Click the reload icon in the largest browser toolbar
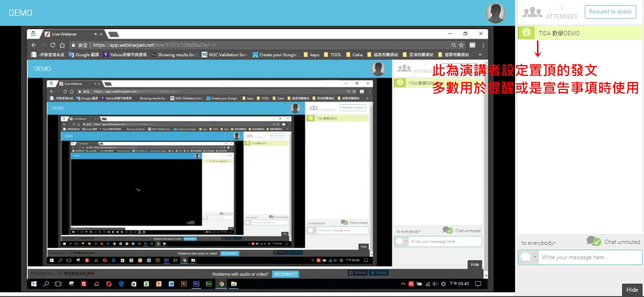The height and width of the screenshot is (297, 644). [x=53, y=45]
